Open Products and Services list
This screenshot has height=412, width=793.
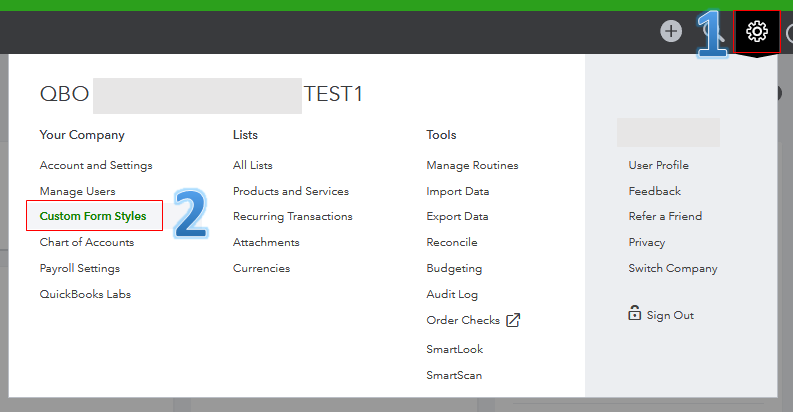291,191
